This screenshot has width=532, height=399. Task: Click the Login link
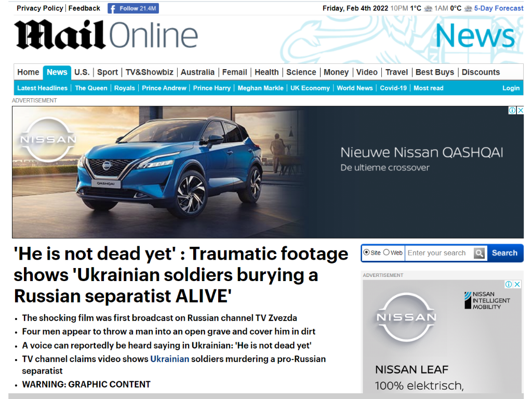click(x=511, y=88)
